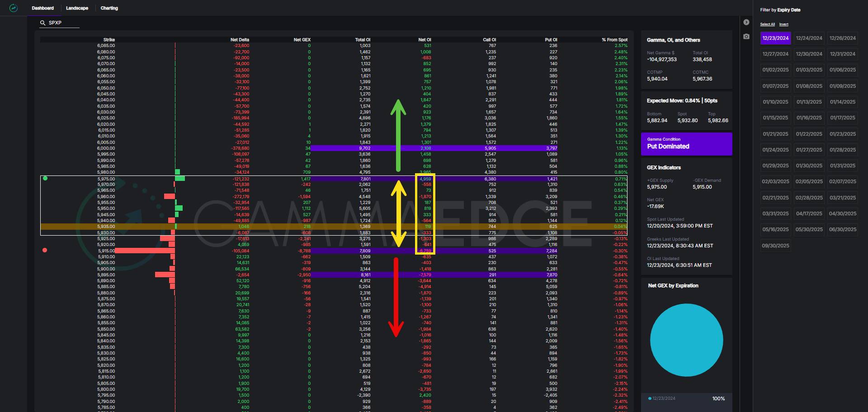Click the Net GEX by Expiration pie chart
The width and height of the screenshot is (868, 412).
pyautogui.click(x=686, y=340)
